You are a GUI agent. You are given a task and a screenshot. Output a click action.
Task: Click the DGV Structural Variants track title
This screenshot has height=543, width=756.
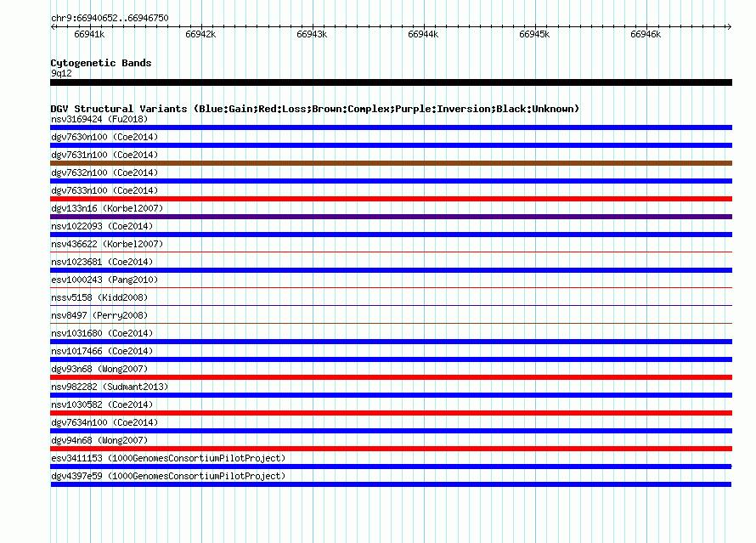click(x=315, y=109)
